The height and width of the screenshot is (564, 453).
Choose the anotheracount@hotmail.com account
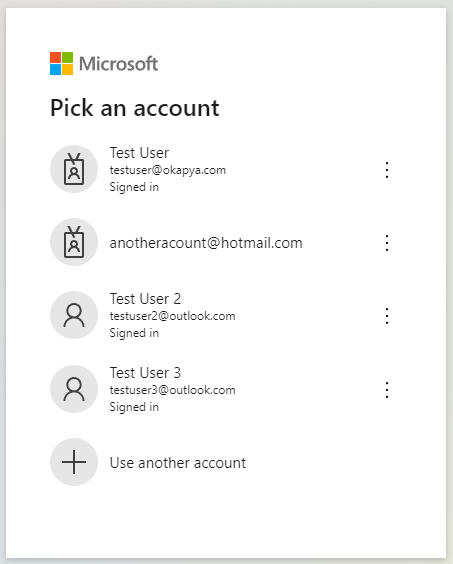pos(206,243)
